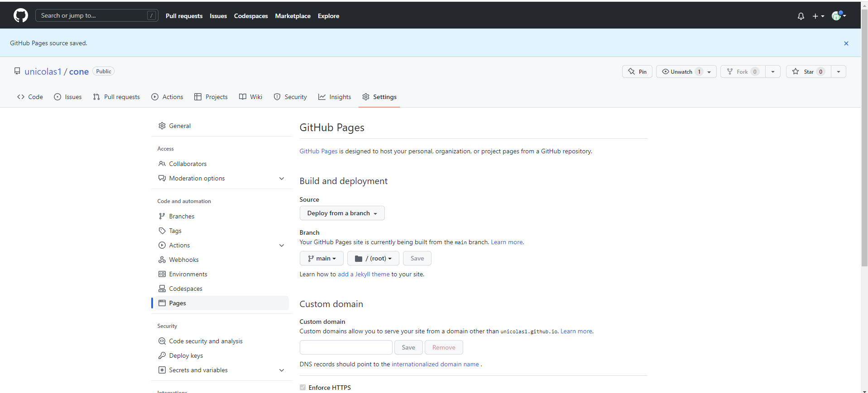Open Pull requests in the top navigation

[184, 16]
